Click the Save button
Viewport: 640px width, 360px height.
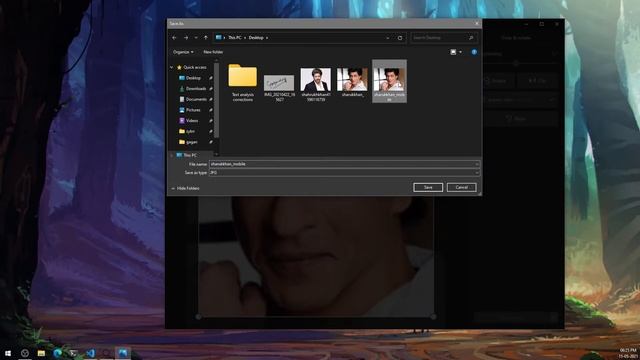tap(428, 187)
